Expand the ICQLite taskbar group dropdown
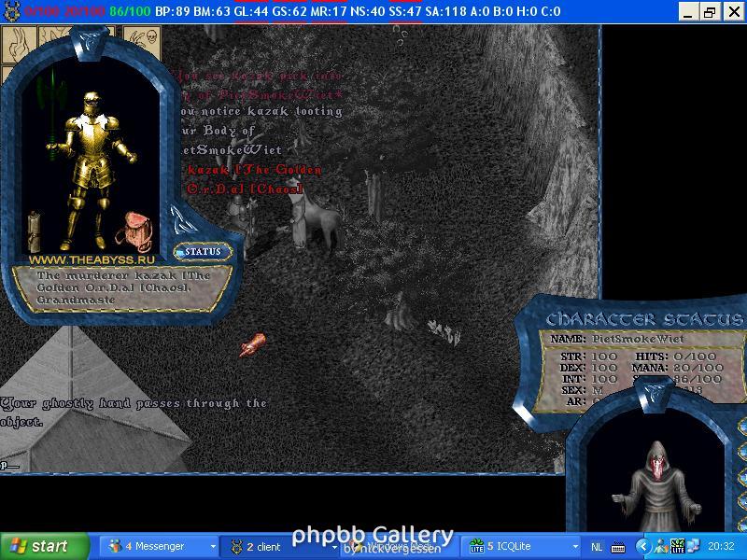 [574, 547]
